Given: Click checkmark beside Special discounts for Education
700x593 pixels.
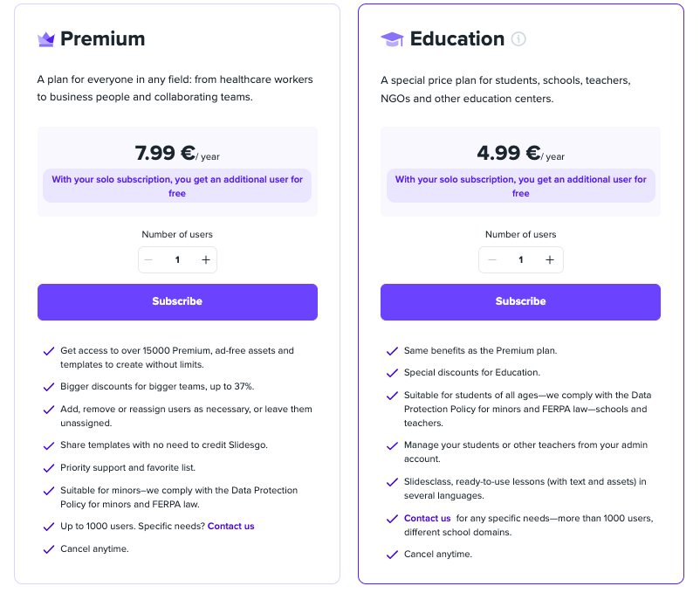Looking at the screenshot, I should click(392, 373).
